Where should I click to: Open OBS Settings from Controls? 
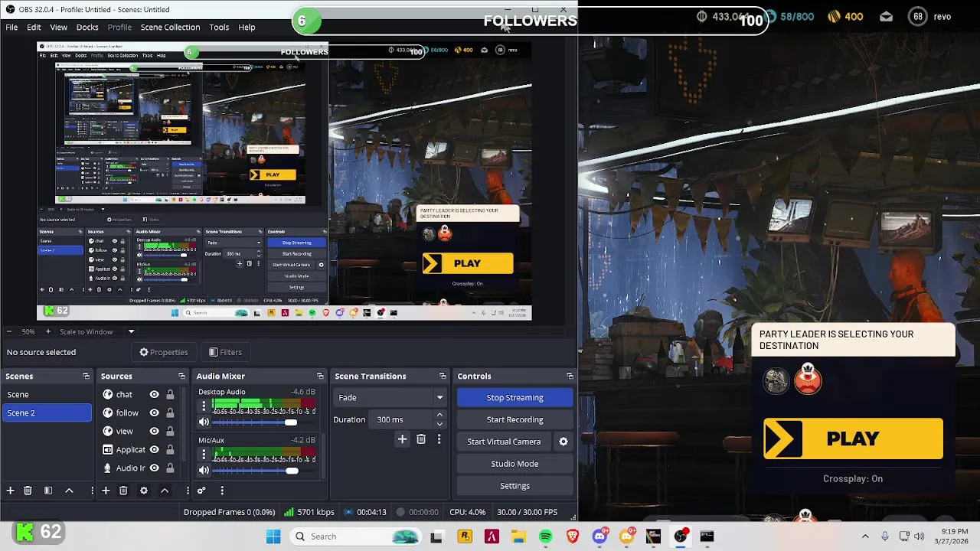click(x=514, y=486)
